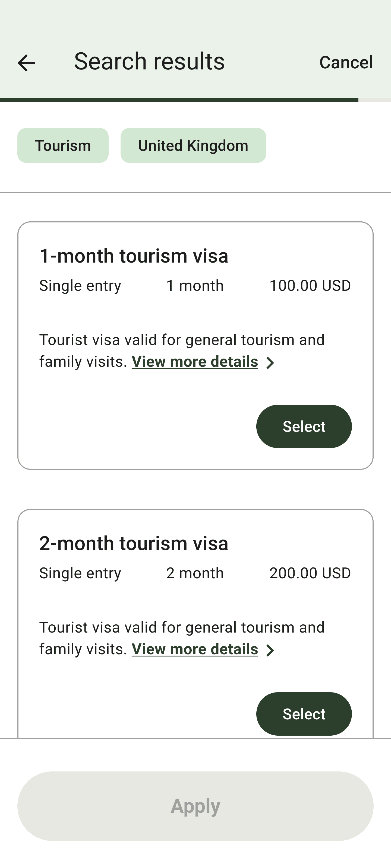Screen dimensions: 391x868
Task: Click the green progress bar
Action: [179, 100]
